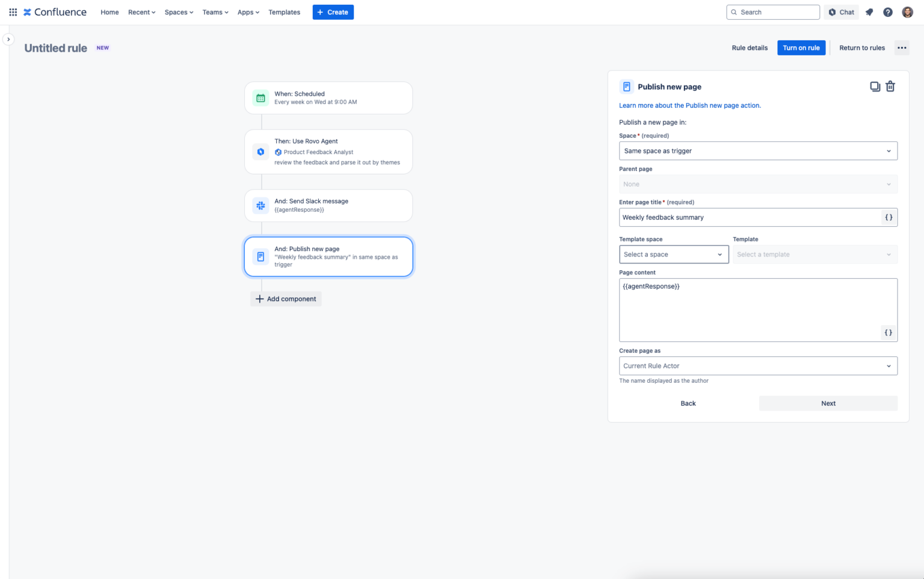Insert variable into the Page content field

pyautogui.click(x=889, y=332)
